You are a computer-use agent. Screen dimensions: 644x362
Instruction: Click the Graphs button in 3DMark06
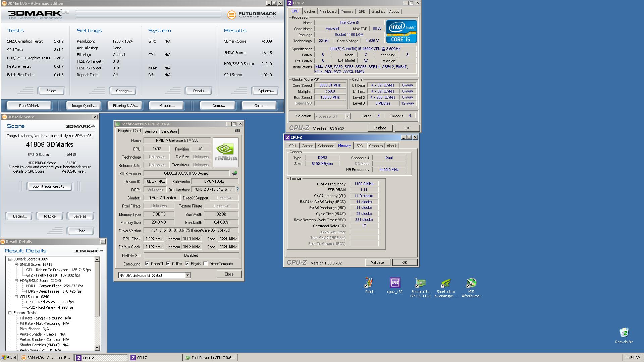pyautogui.click(x=167, y=106)
